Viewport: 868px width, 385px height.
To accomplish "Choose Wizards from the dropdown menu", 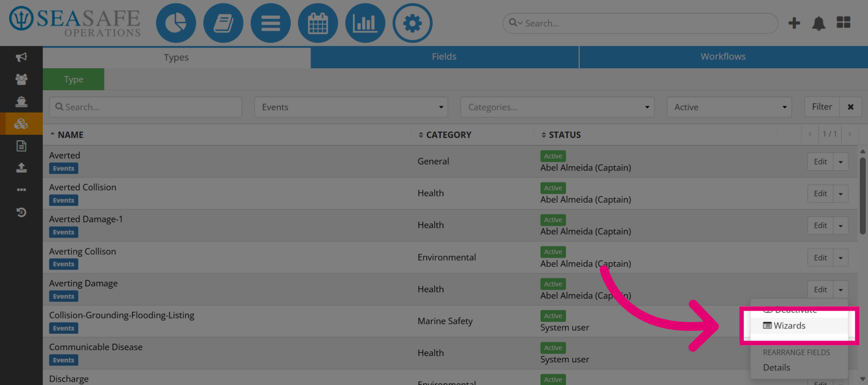I will pos(799,326).
